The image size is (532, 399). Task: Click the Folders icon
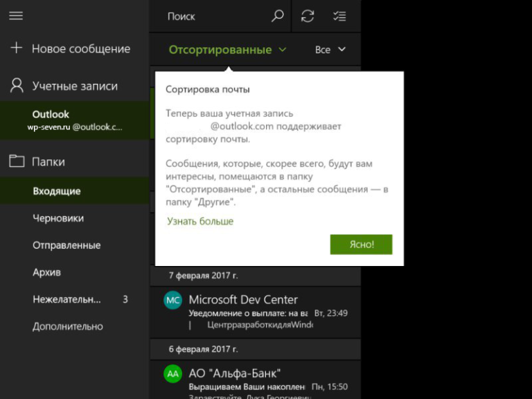click(17, 161)
